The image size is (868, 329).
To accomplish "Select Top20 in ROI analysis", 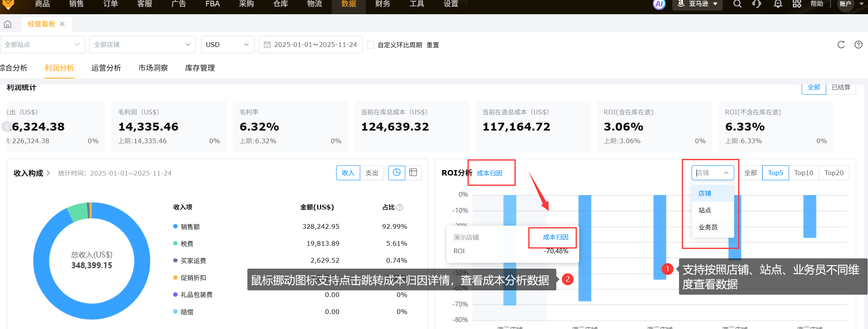I will (x=834, y=173).
